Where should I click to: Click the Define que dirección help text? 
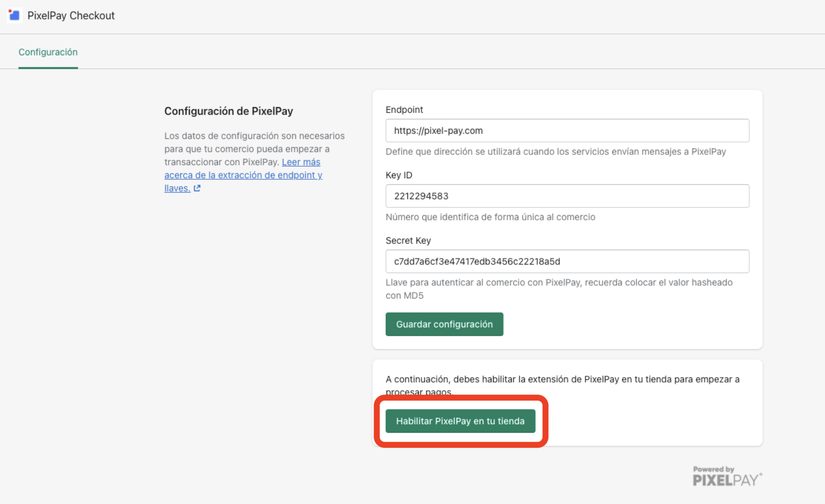[556, 152]
